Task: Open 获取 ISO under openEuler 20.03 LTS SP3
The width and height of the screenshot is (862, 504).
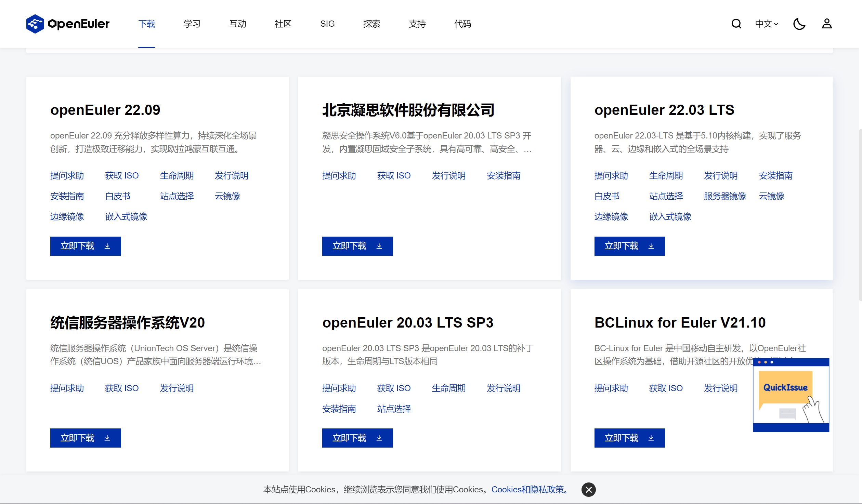Action: [394, 388]
